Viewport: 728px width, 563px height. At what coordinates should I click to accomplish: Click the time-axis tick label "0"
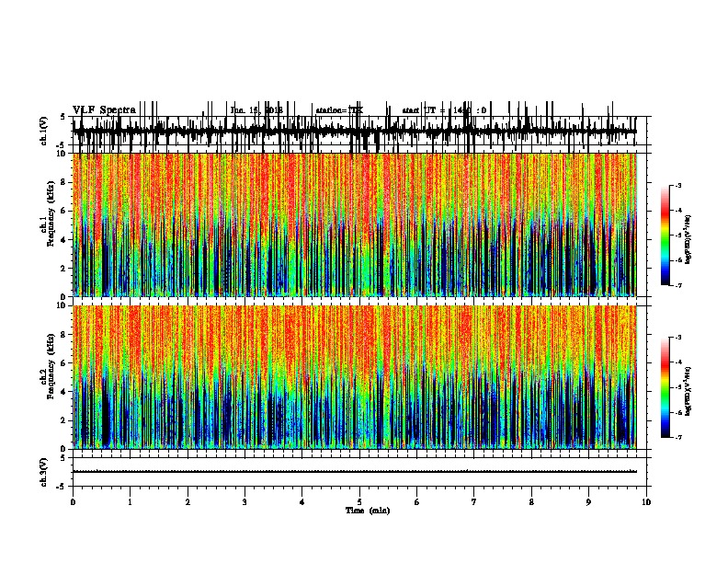[x=73, y=502]
